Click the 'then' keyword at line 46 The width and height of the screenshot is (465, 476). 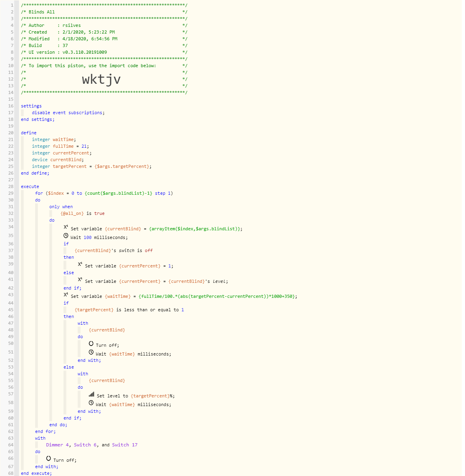click(x=69, y=316)
